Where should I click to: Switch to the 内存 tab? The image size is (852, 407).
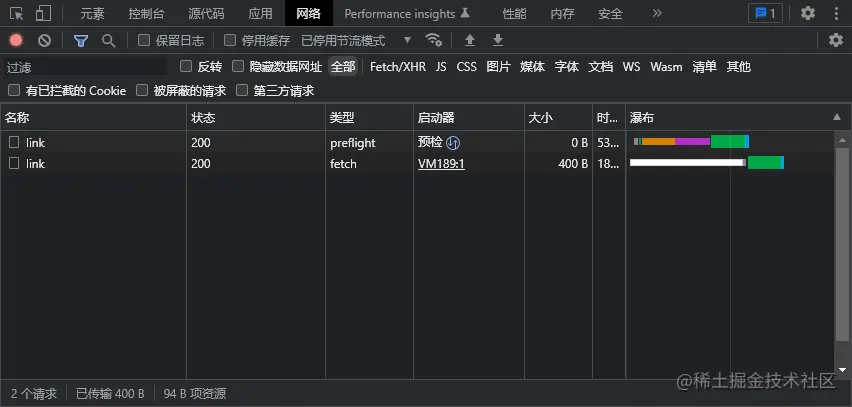[562, 14]
